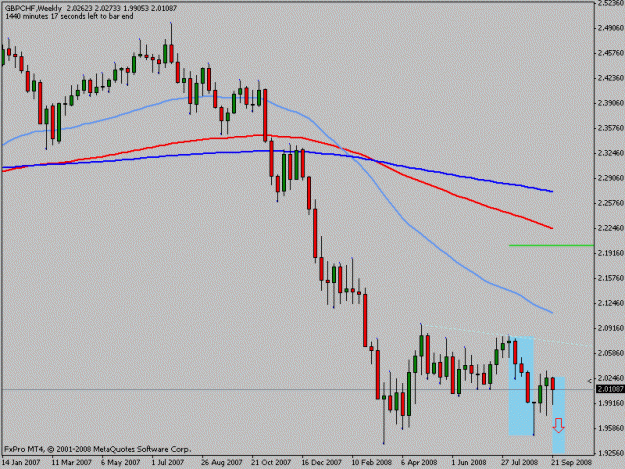Image resolution: width=625 pixels, height=469 pixels.
Task: Click the 2.35760 price axis label
Action: tap(610, 128)
